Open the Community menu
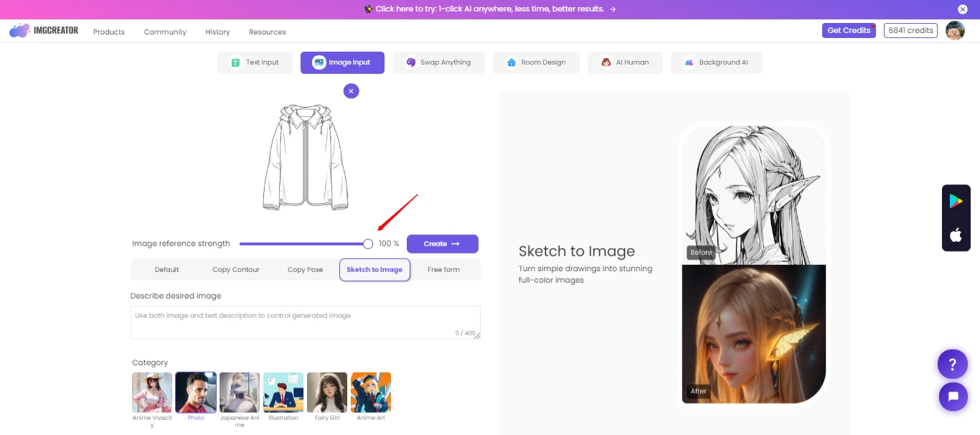The width and height of the screenshot is (980, 435). tap(165, 32)
